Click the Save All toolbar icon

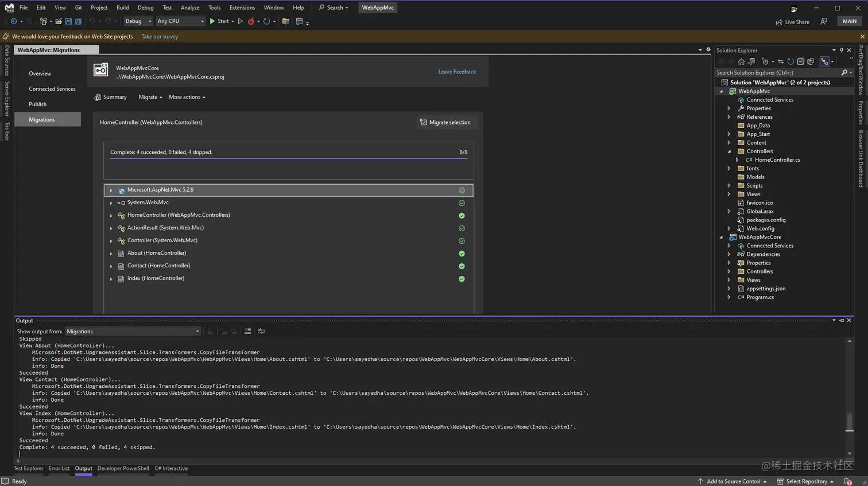pyautogui.click(x=79, y=21)
